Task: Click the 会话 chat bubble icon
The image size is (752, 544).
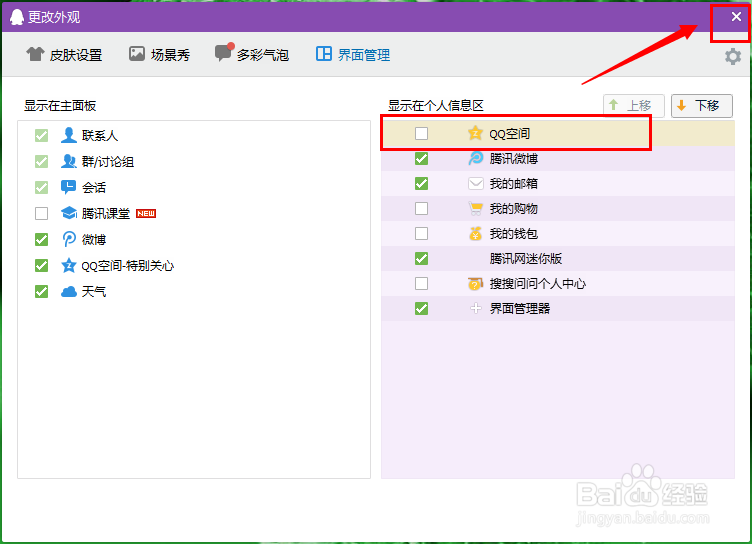Action: pyautogui.click(x=69, y=187)
